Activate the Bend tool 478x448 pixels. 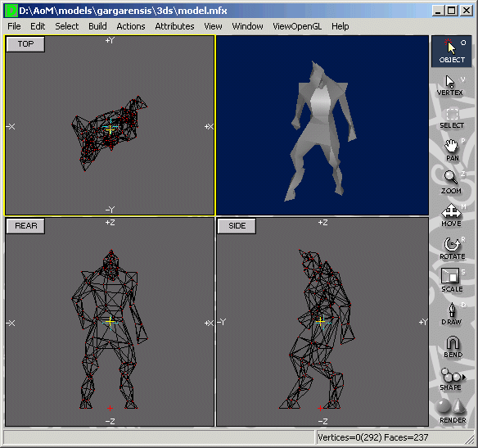pos(453,346)
